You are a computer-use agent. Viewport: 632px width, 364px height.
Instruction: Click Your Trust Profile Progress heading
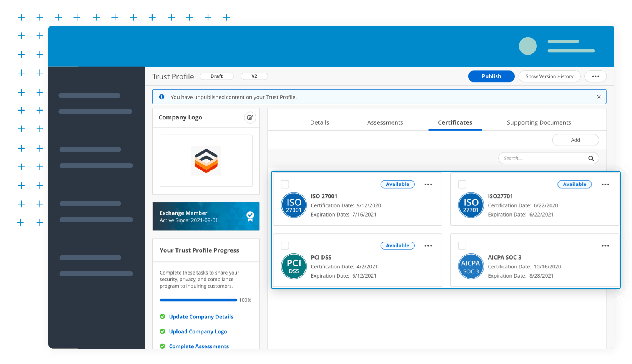click(x=200, y=250)
